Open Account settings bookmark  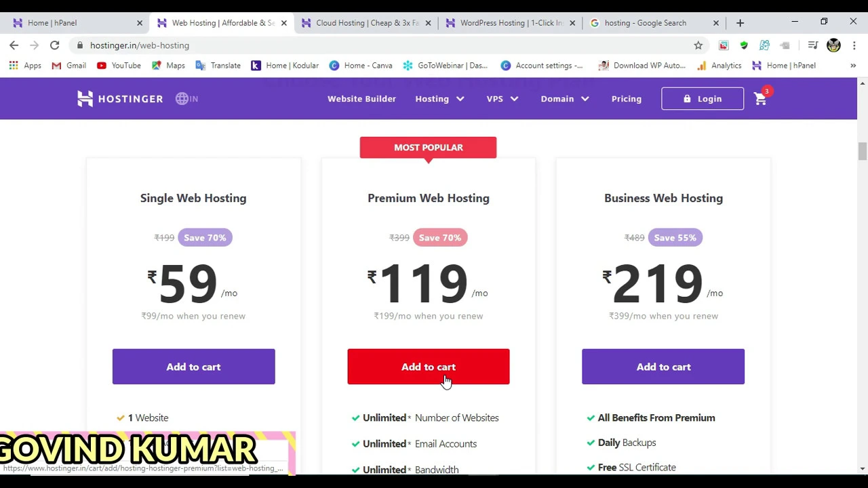point(541,66)
